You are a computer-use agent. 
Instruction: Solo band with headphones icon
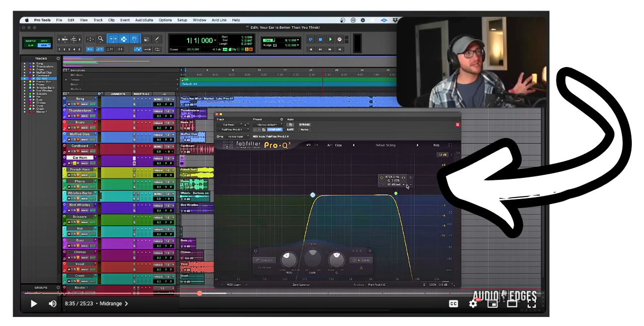(404, 177)
